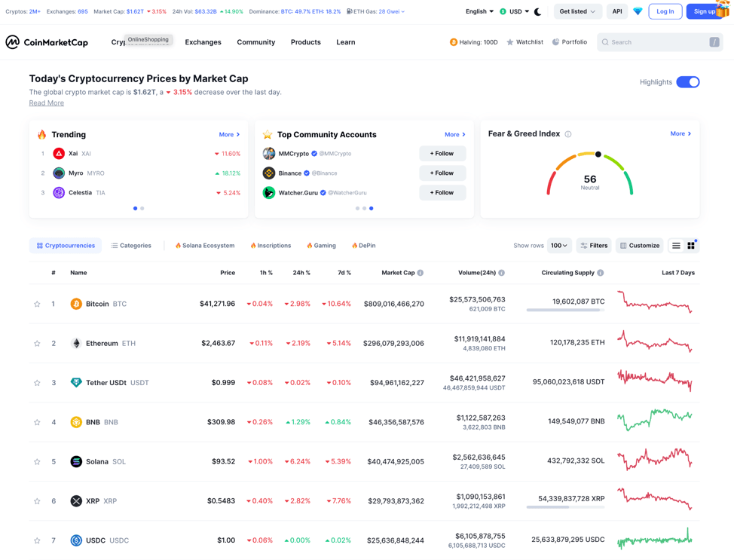Switch to the Categories tab

coord(131,246)
